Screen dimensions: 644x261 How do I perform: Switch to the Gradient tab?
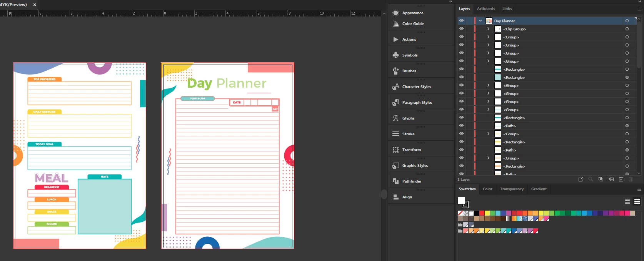(x=539, y=189)
